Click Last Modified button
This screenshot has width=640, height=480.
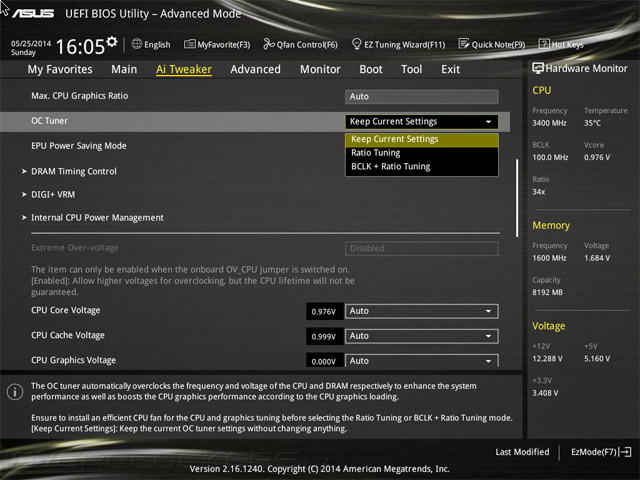[522, 452]
